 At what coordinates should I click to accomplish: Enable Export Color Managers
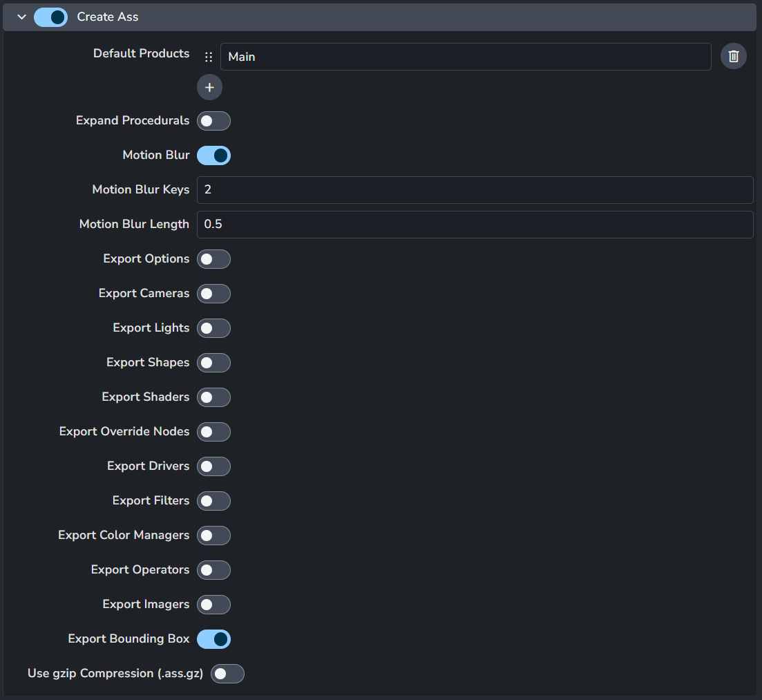pyautogui.click(x=213, y=536)
